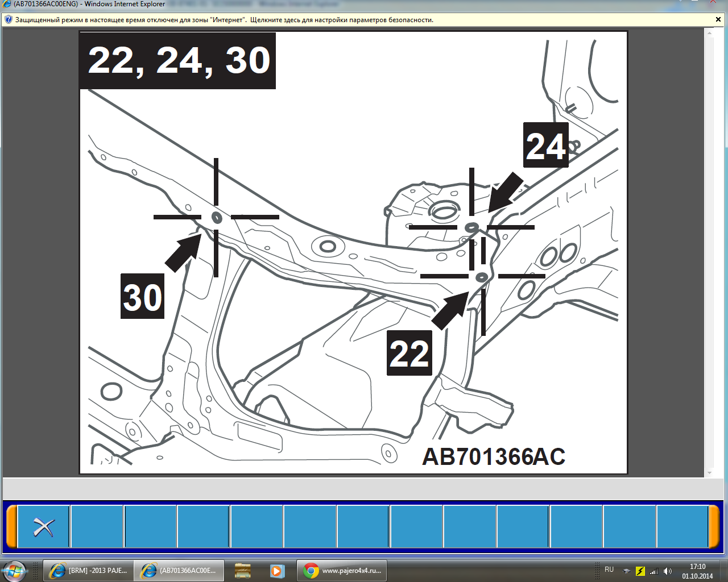Click the label 22 on the diagram
Screen dimensions: 728x582
coord(409,354)
